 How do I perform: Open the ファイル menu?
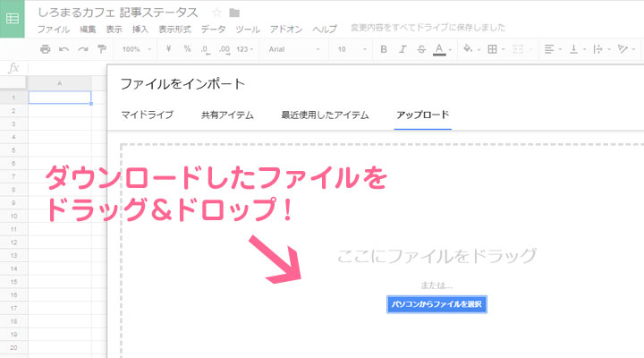(x=54, y=30)
